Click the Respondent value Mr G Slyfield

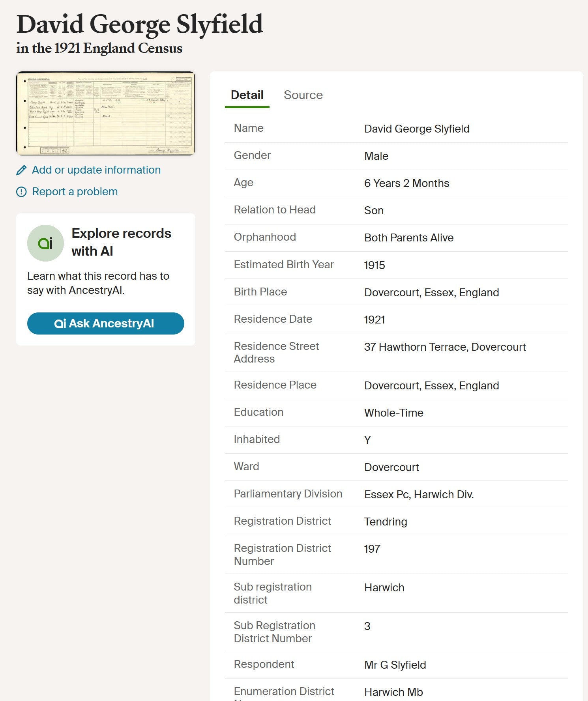395,665
